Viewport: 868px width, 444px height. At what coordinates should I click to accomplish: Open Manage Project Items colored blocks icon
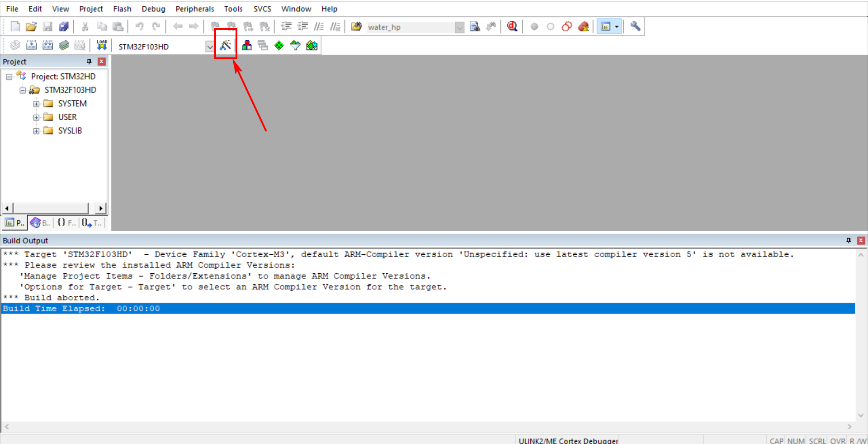pyautogui.click(x=247, y=45)
